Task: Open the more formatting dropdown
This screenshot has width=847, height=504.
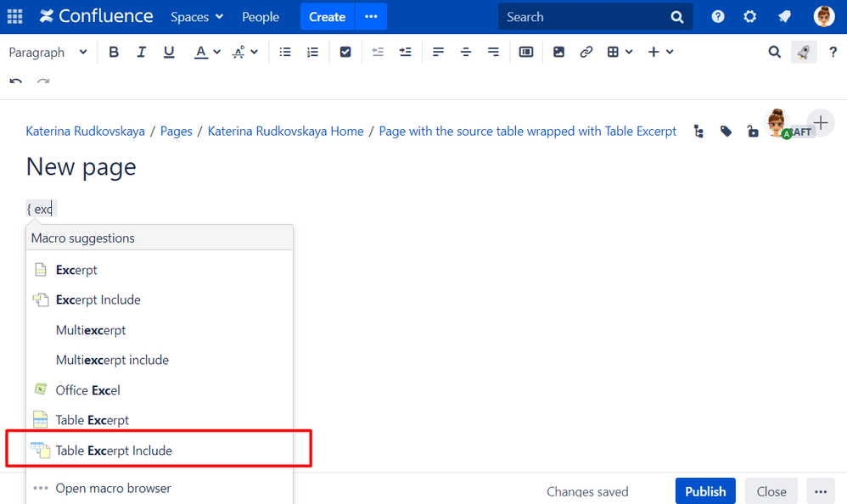Action: 244,52
